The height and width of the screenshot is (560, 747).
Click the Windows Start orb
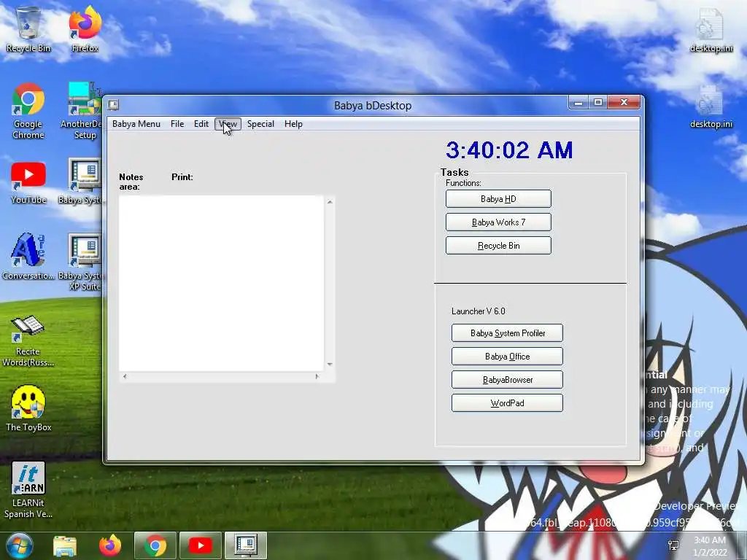[x=19, y=545]
